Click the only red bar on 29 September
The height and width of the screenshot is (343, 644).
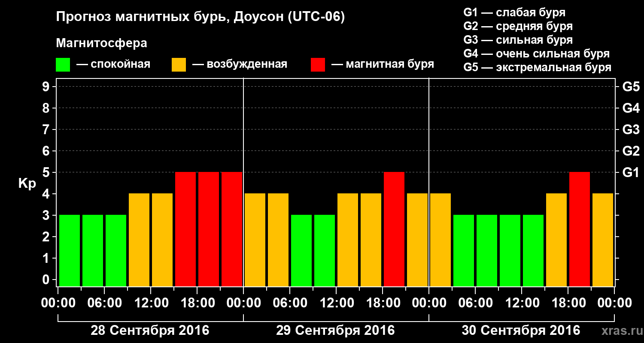394,229
